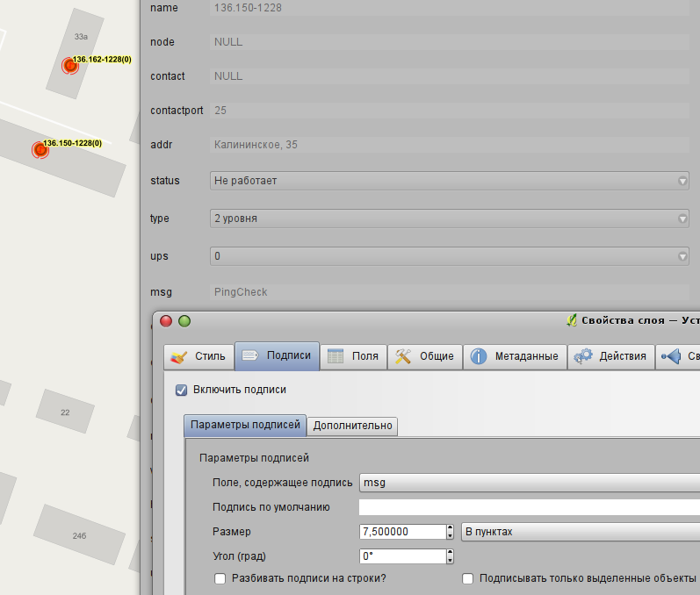Click red map marker 136.162-1228(0)
700x595 pixels.
click(69, 65)
